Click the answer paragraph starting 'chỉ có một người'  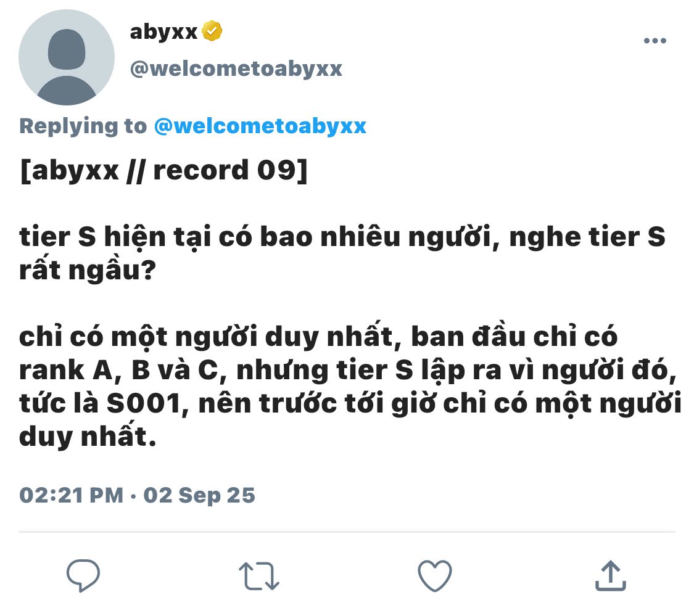tap(350, 387)
